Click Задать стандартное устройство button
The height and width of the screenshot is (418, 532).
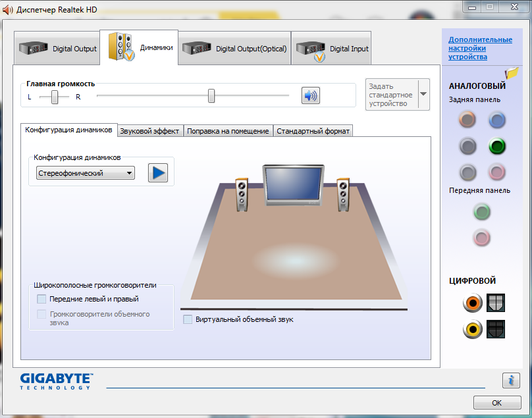(392, 95)
